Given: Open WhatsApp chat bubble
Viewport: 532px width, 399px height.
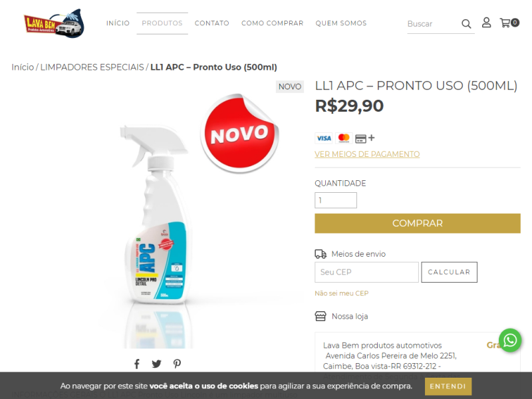Looking at the screenshot, I should 509,340.
